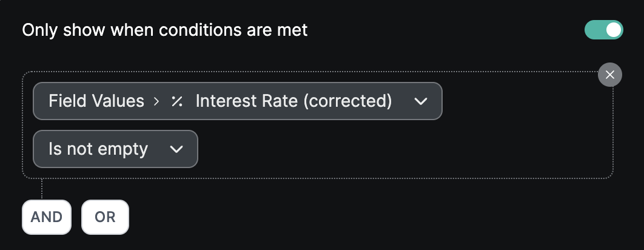This screenshot has height=250, width=644.
Task: Click the white knob of the toggle
Action: 614,30
